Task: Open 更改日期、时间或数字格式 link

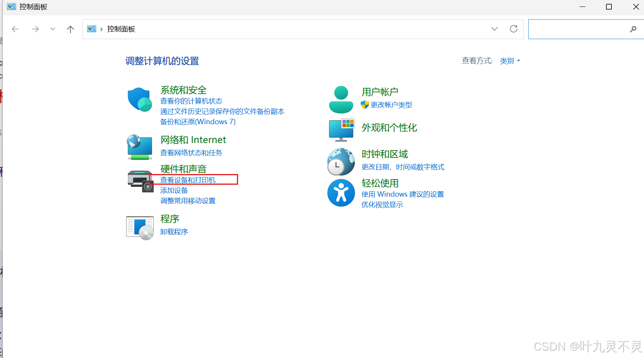Action: [403, 167]
